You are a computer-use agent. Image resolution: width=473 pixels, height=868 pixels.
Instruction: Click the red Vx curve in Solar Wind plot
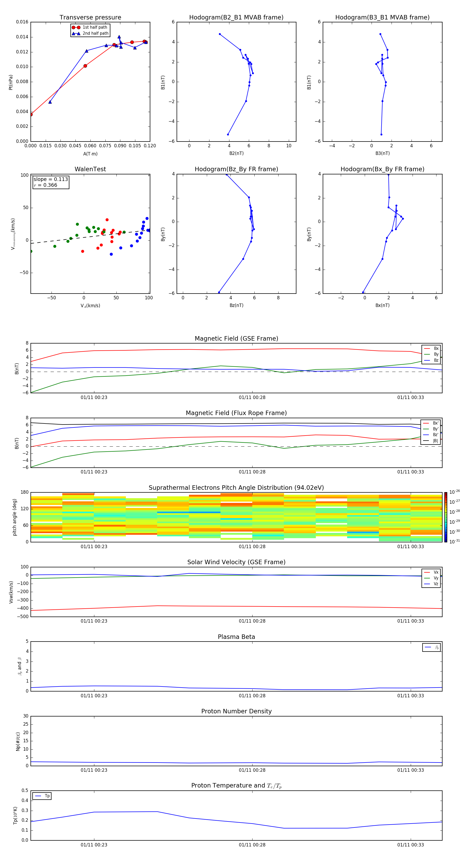click(236, 607)
